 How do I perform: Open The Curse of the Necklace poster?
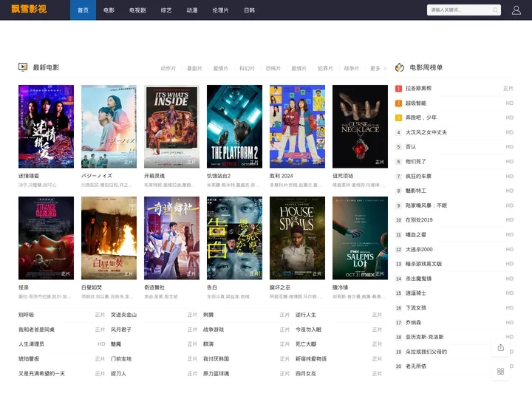click(360, 126)
